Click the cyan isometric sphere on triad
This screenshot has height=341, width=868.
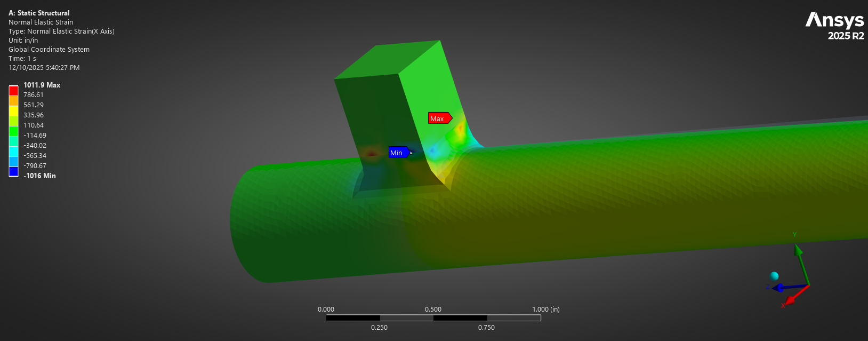tap(774, 276)
